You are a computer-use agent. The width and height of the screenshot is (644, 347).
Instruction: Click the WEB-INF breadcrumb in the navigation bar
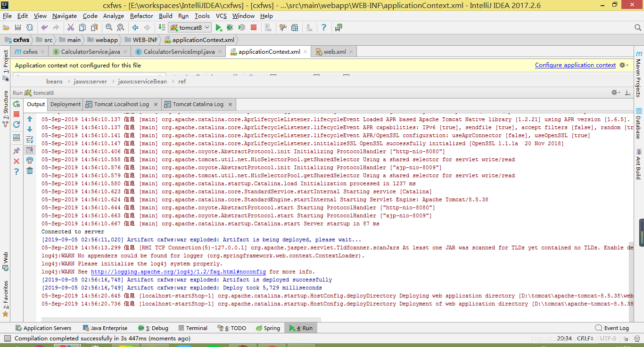[141, 40]
